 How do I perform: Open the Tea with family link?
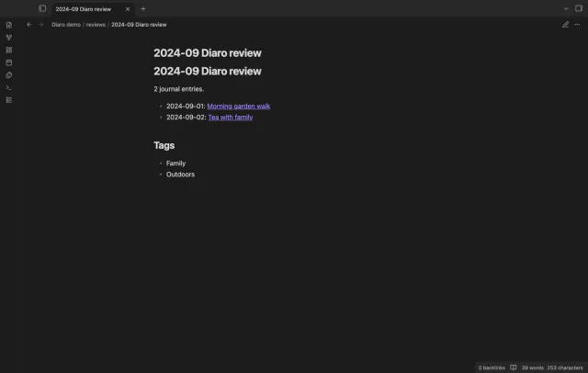coord(231,118)
